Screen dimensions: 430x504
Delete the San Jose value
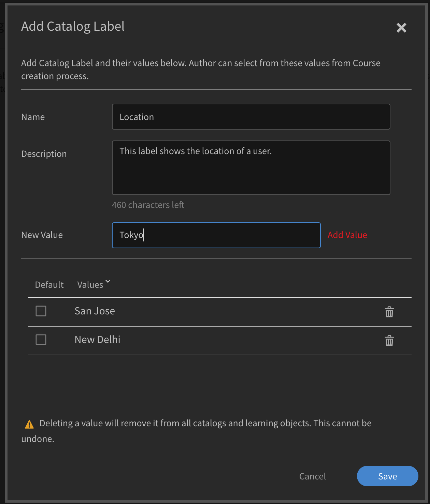[389, 312]
